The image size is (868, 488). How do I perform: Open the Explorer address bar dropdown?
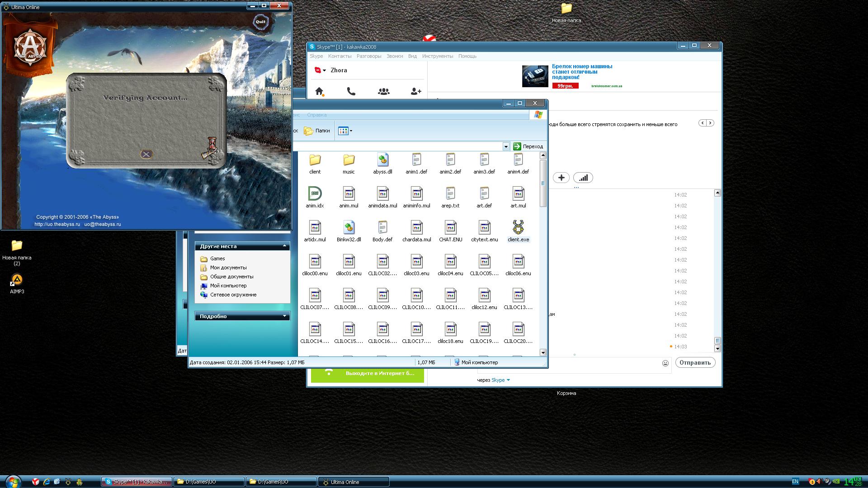(506, 146)
